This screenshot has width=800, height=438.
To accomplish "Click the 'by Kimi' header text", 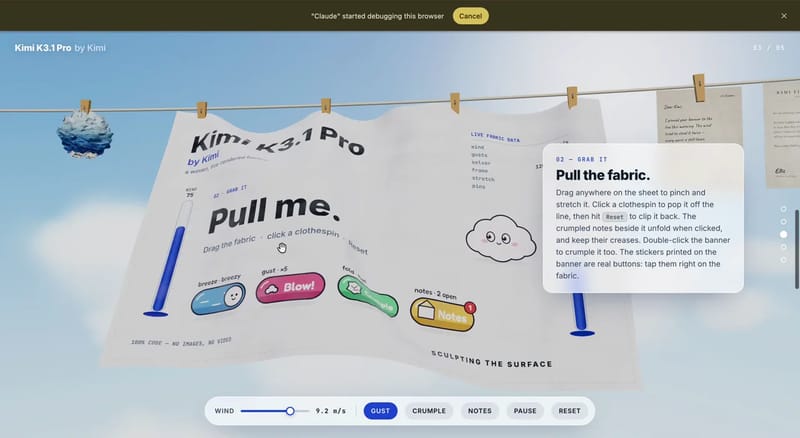I will [90, 48].
